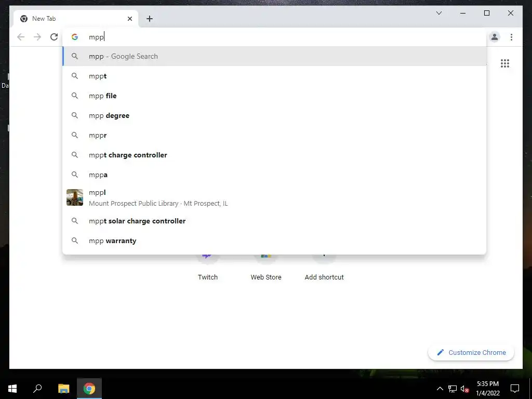Open a new tab with the plus button
This screenshot has width=532, height=399.
coord(150,19)
